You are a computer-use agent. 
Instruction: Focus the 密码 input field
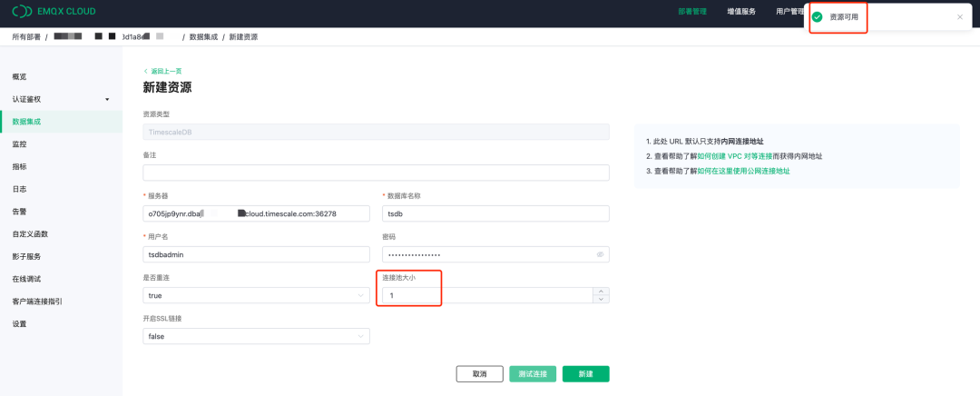point(495,254)
